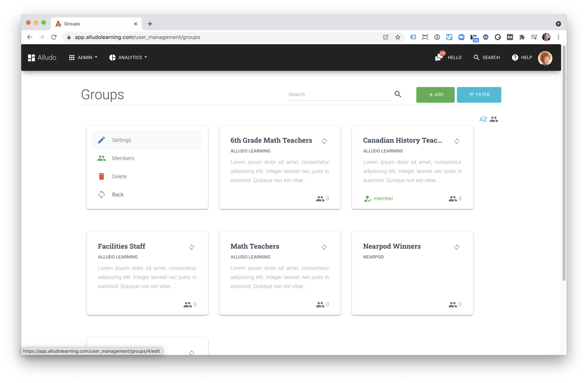Expand the Analytics dropdown menu

128,58
